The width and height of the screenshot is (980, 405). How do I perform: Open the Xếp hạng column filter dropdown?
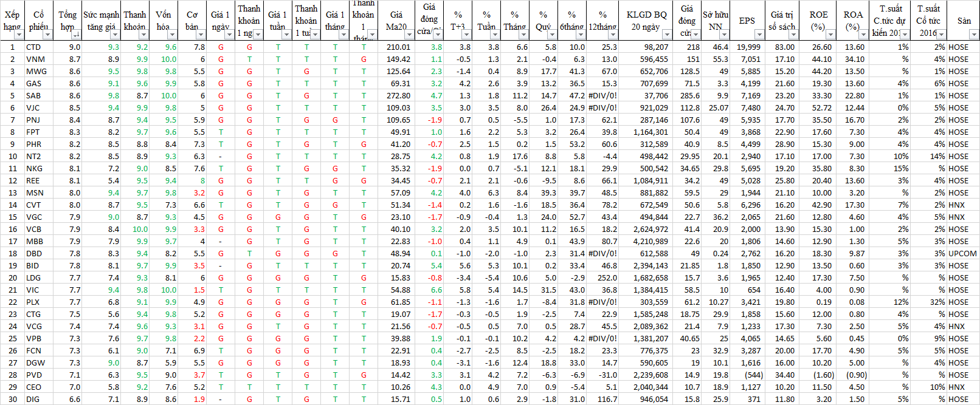(19, 35)
